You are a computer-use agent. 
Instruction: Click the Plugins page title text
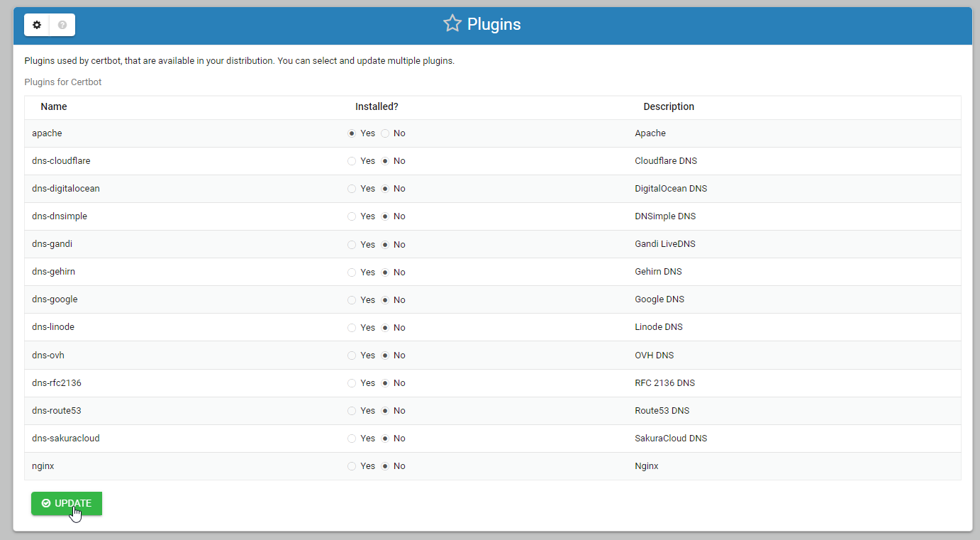494,24
